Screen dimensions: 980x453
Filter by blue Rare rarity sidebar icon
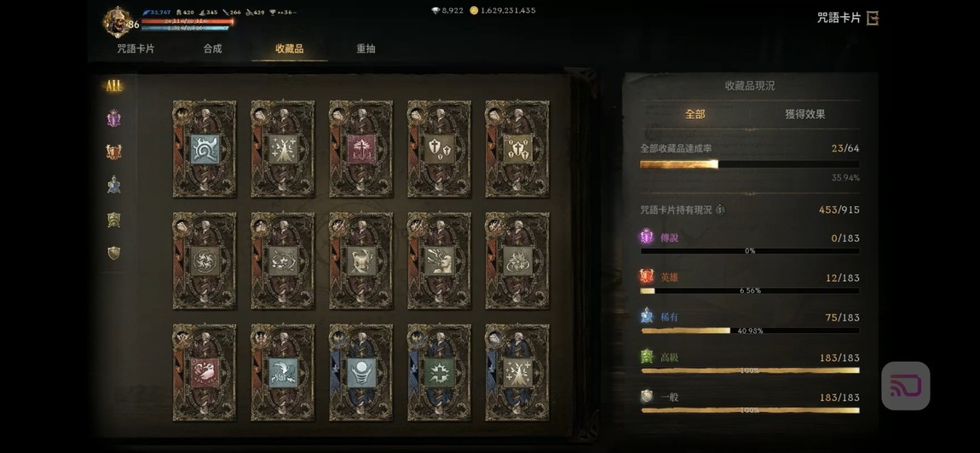pos(113,185)
